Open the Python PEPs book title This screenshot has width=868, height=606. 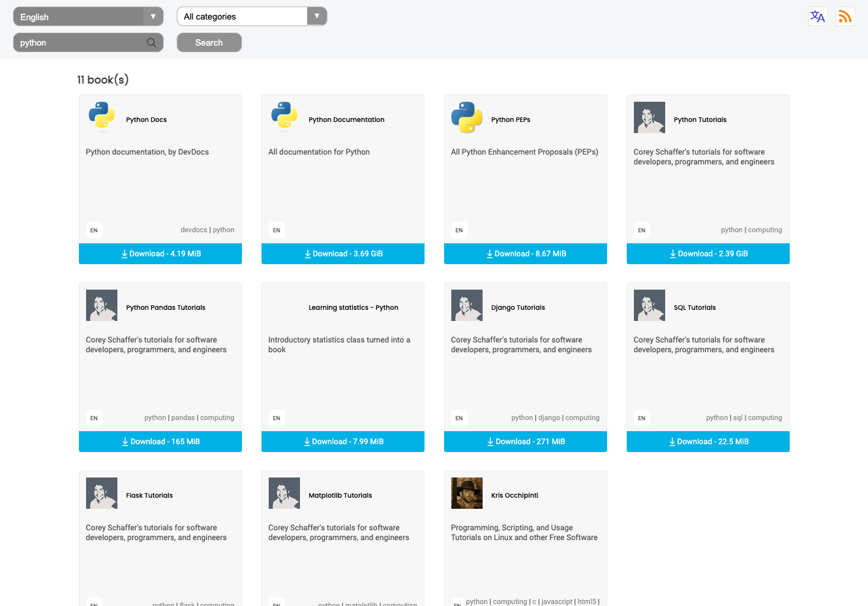click(511, 120)
